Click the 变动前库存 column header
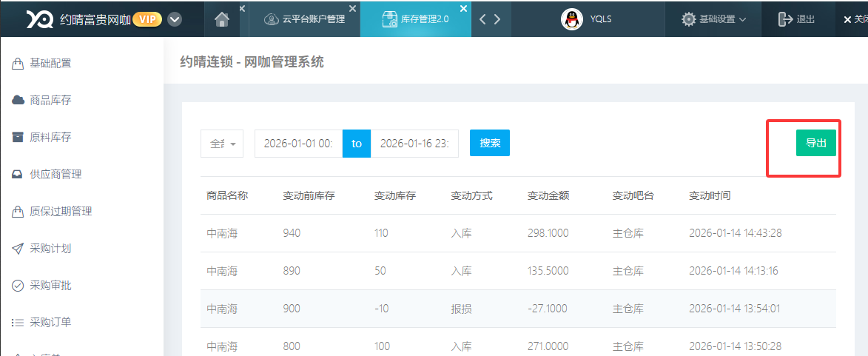Viewport: 868px width, 356px height. 309,195
